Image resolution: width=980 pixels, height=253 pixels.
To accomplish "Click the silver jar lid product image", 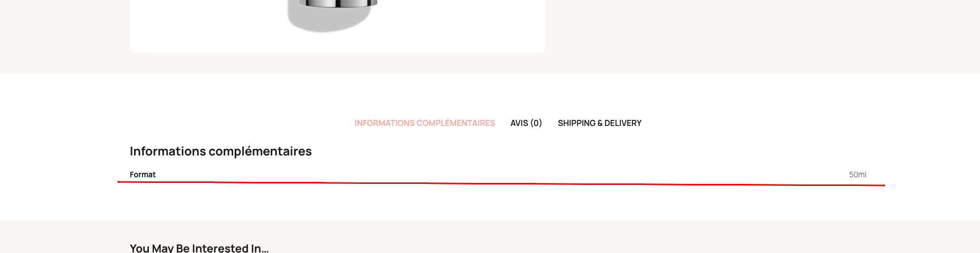I will (x=338, y=4).
